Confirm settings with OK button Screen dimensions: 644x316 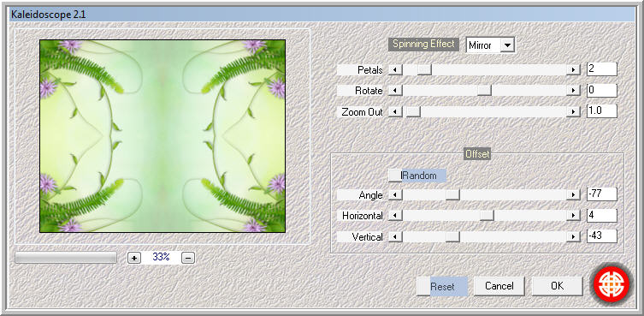(x=557, y=286)
